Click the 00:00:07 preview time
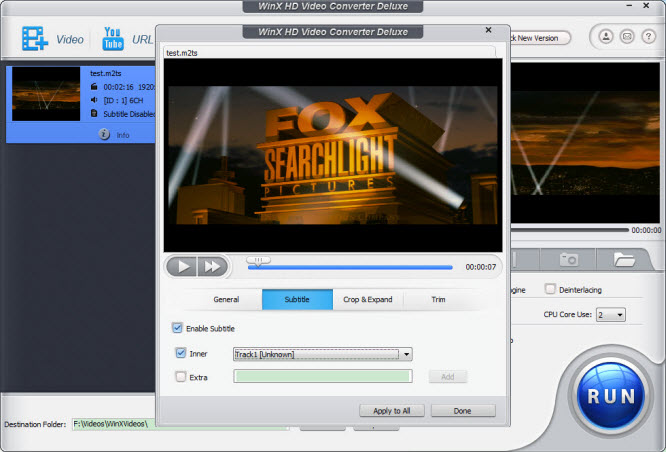 click(x=481, y=267)
